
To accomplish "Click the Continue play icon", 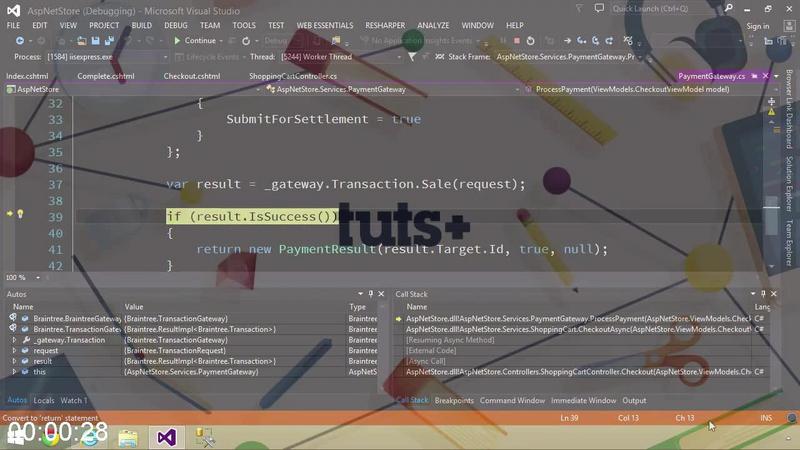I will [x=177, y=41].
